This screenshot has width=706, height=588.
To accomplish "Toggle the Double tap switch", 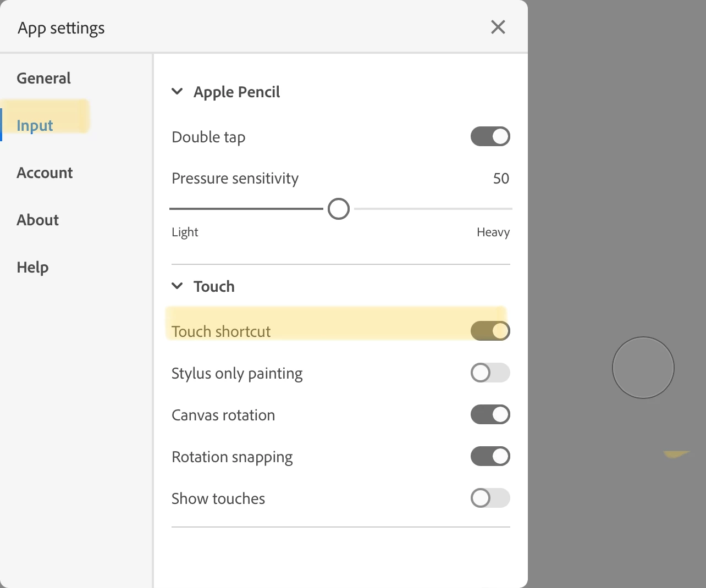I will (490, 136).
